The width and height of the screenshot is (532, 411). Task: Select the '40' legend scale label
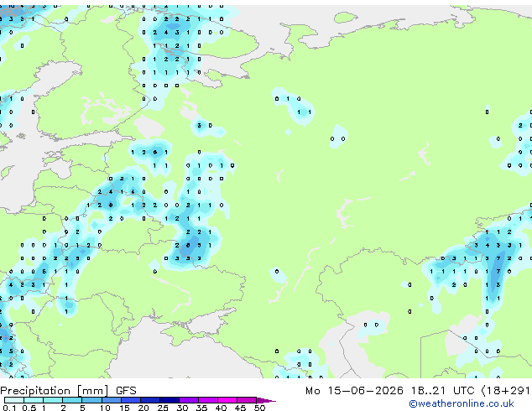click(x=221, y=408)
